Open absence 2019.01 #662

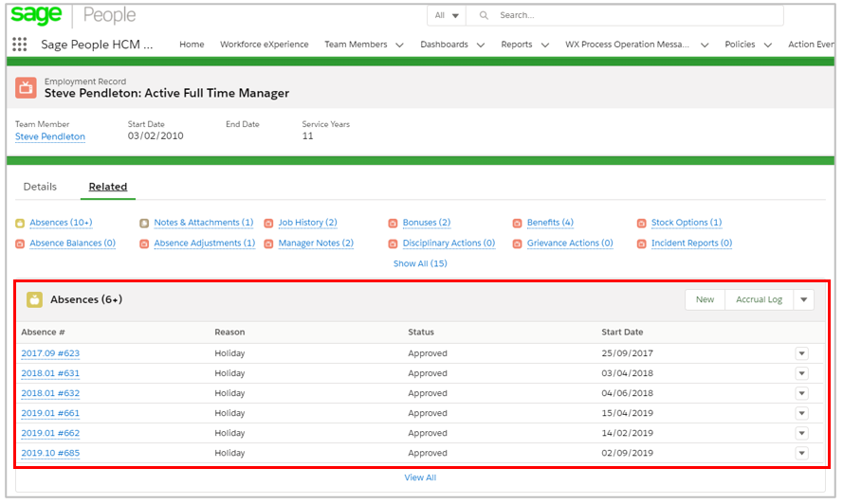pos(50,433)
